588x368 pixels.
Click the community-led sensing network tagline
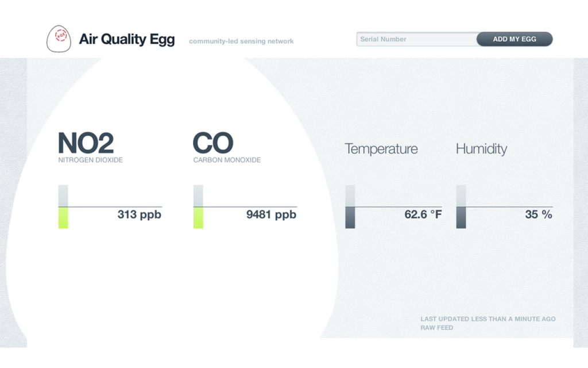241,41
